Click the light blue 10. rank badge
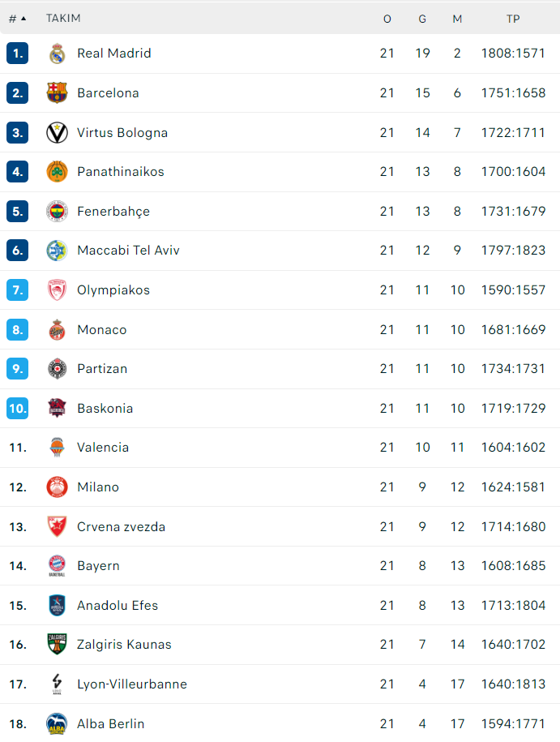The image size is (560, 742). coord(17,409)
